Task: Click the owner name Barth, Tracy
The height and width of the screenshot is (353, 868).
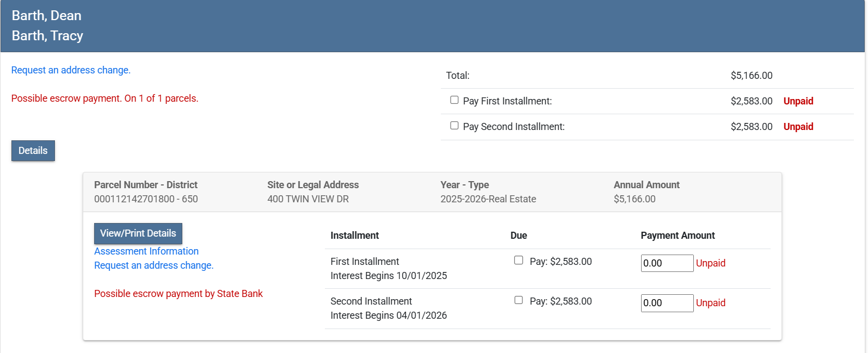Action: click(48, 36)
